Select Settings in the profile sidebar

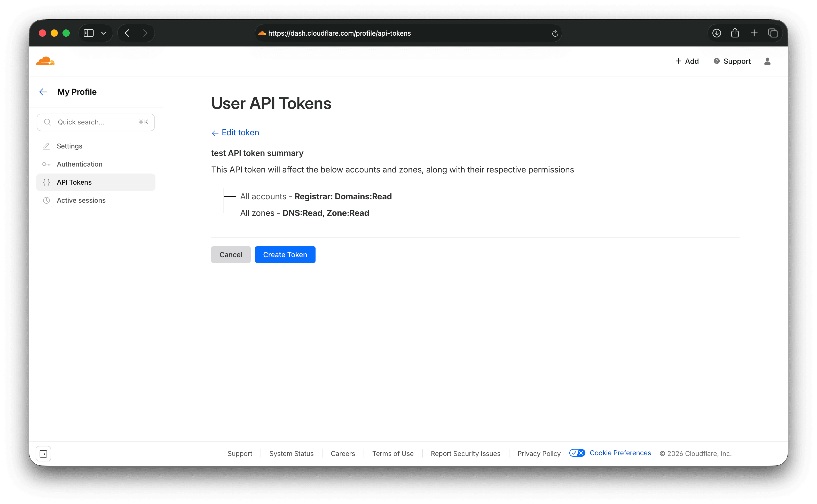pyautogui.click(x=69, y=146)
